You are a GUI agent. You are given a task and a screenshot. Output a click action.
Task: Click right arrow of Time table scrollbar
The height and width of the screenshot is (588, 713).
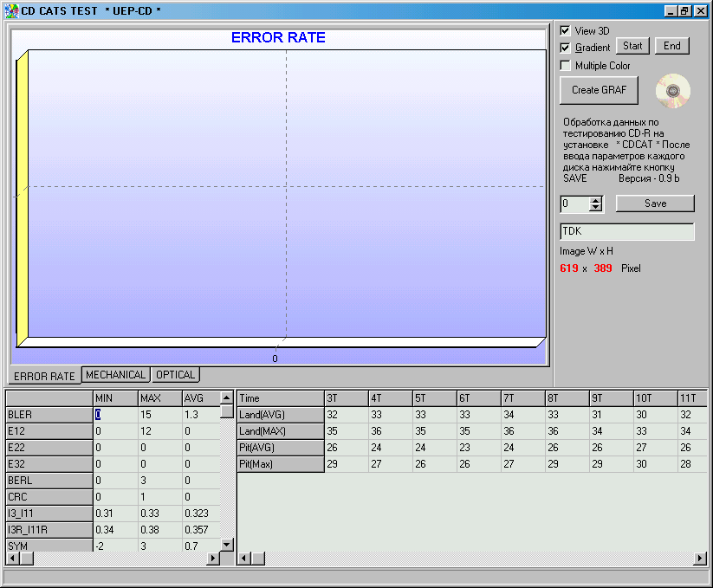pos(700,558)
